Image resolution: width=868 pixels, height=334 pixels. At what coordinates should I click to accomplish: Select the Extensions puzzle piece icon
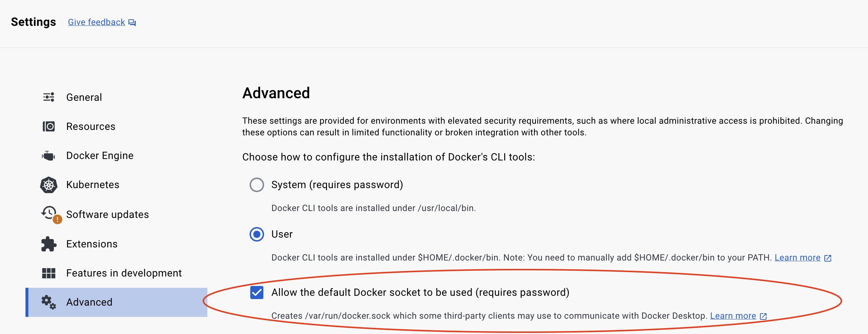[48, 244]
